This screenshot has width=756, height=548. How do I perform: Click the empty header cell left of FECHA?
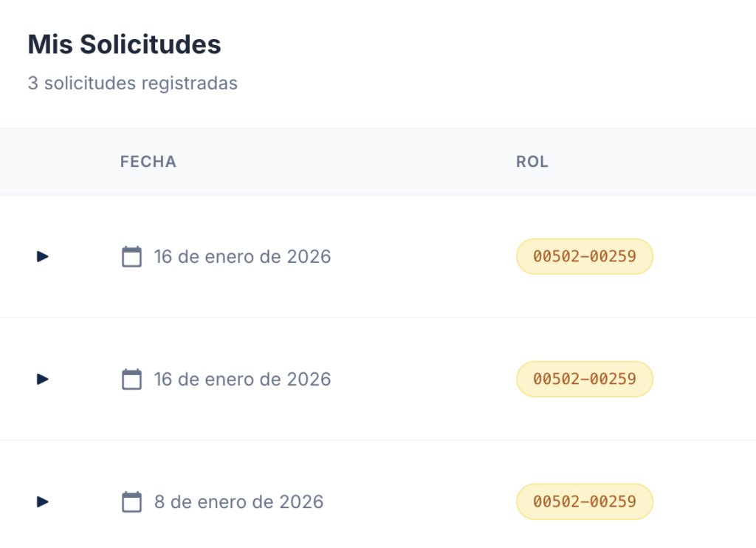pos(52,162)
